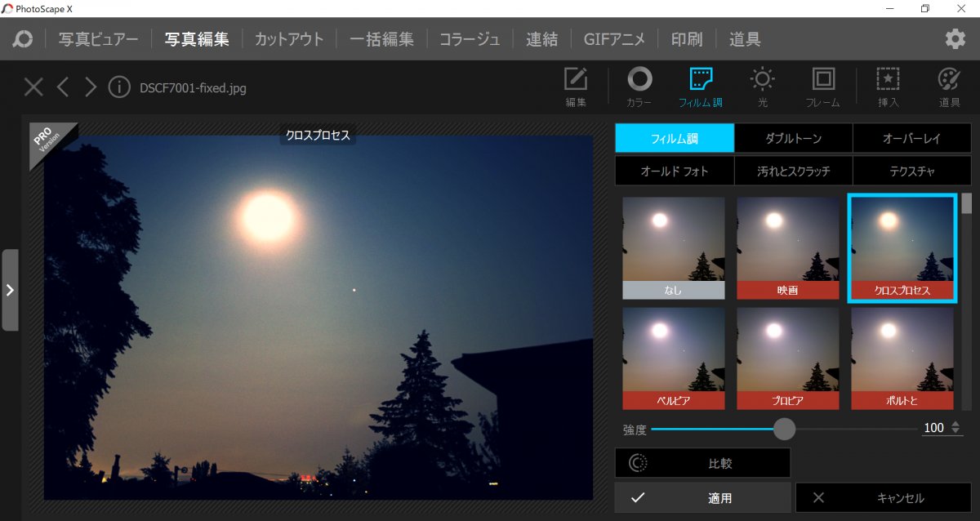This screenshot has height=521, width=980.
Task: Open the 挿入 insert tool
Action: point(888,87)
